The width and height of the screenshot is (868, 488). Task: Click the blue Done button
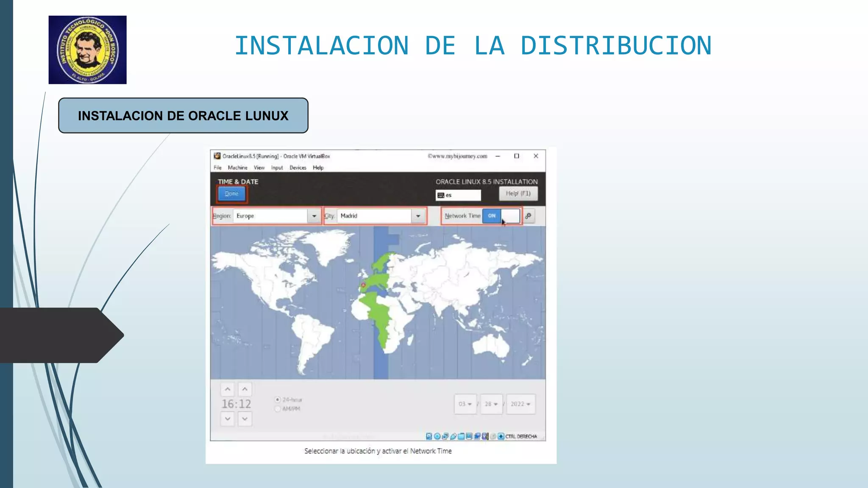[231, 194]
